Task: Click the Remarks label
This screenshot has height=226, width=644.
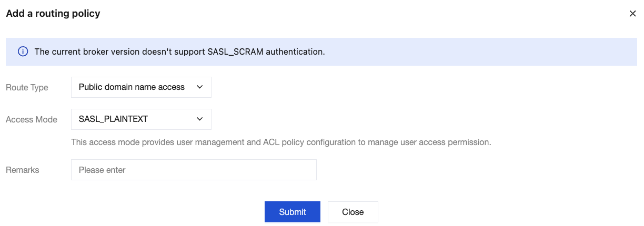Action: (x=23, y=170)
